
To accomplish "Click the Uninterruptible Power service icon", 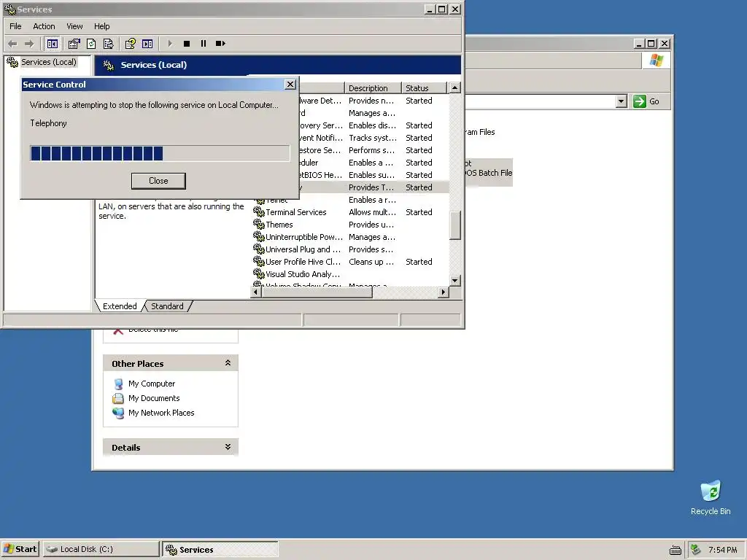I will [x=259, y=236].
